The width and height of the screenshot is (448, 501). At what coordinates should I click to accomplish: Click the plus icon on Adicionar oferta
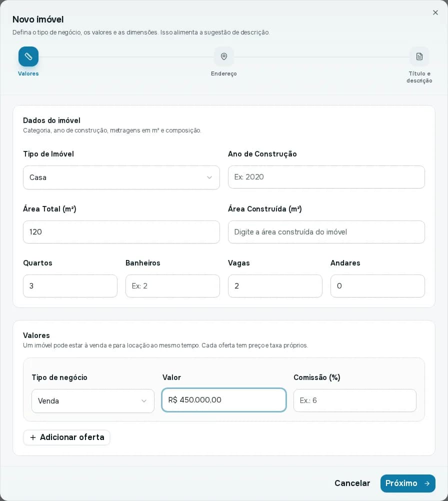(33, 437)
